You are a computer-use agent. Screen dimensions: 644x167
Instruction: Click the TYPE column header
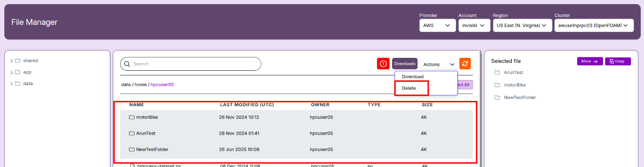[x=374, y=105]
